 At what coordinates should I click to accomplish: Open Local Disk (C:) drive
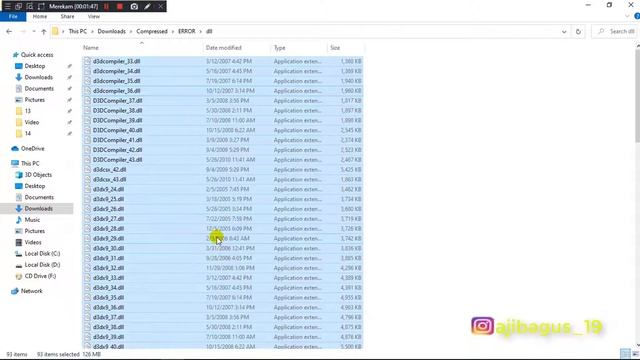coord(42,253)
